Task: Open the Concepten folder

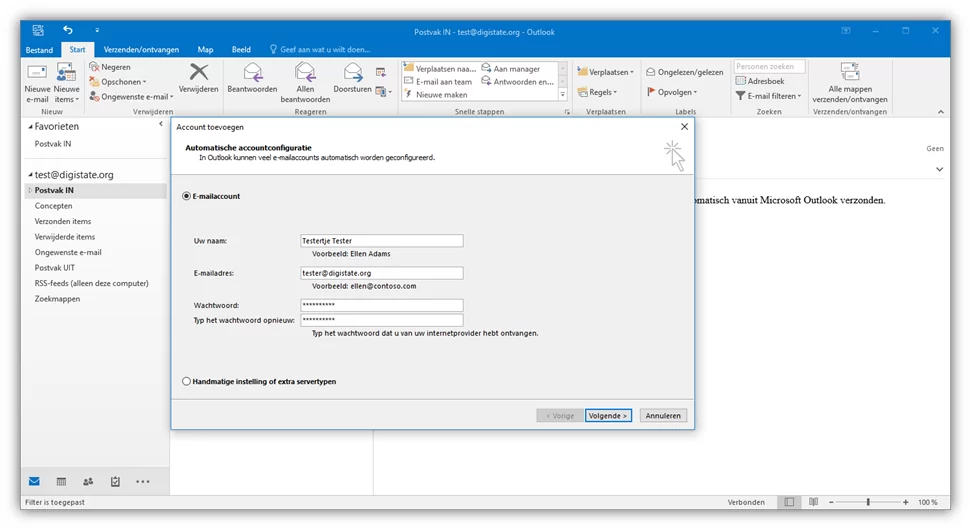Action: (x=53, y=206)
